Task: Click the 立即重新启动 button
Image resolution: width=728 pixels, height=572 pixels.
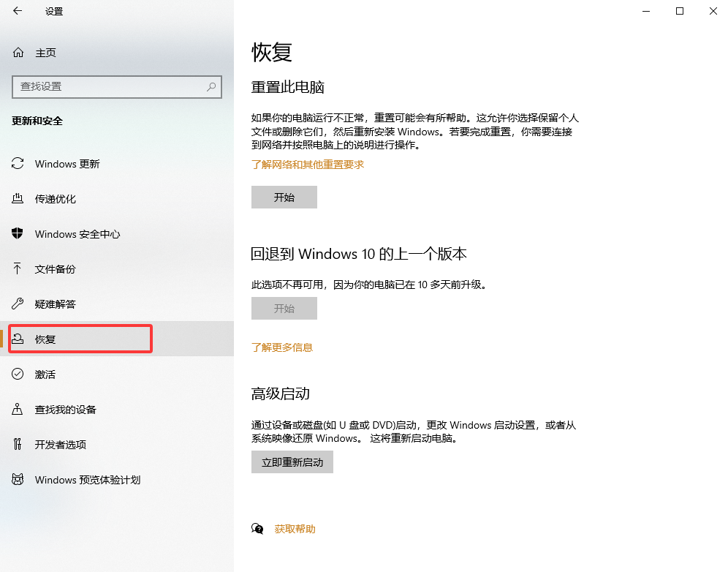Action: (x=292, y=462)
